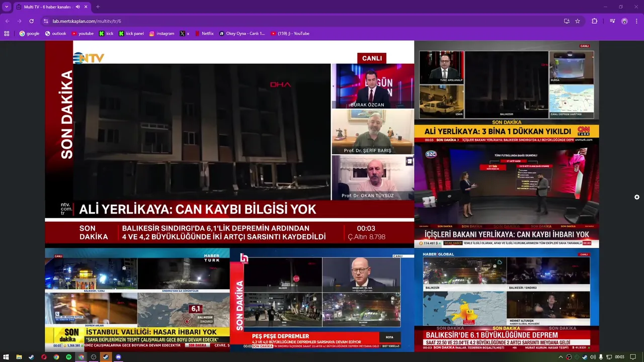Open File Explorer from taskbar
This screenshot has height=362, width=644.
[19, 357]
